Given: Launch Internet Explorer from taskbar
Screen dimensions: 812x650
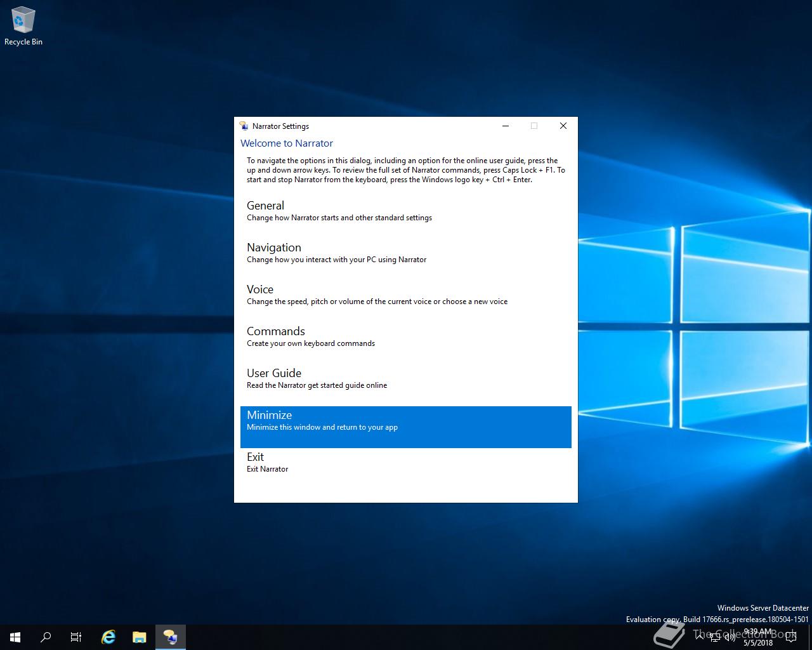Looking at the screenshot, I should (x=108, y=637).
